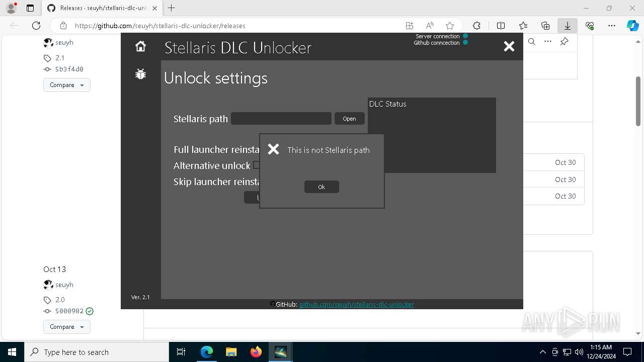644x362 pixels.
Task: Click the error X icon in the dialog
Action: [273, 149]
